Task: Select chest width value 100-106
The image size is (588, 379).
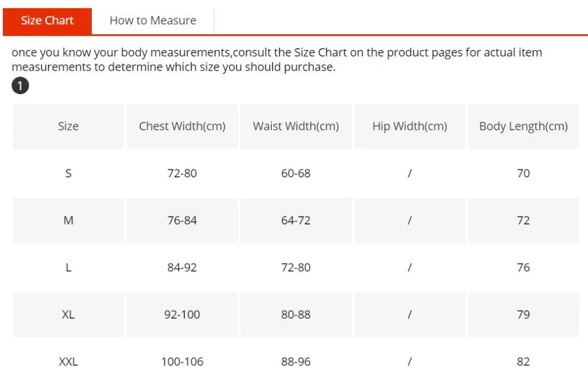Action: coord(182,362)
